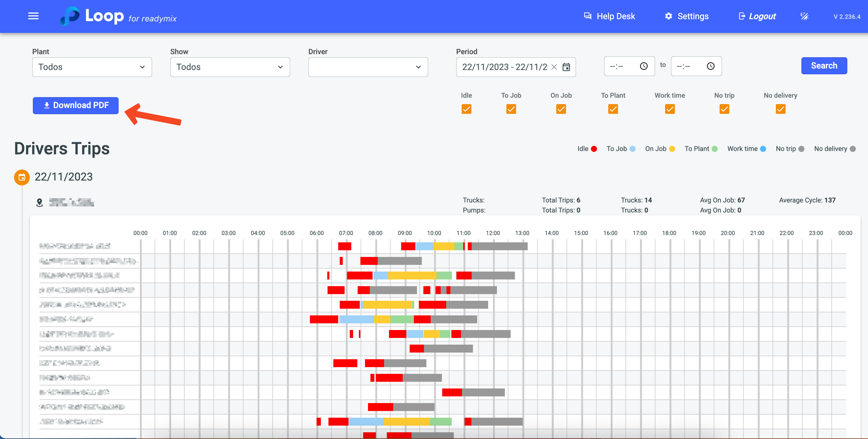Click the theme toggle icon near version
The image size is (868, 439).
[x=804, y=16]
